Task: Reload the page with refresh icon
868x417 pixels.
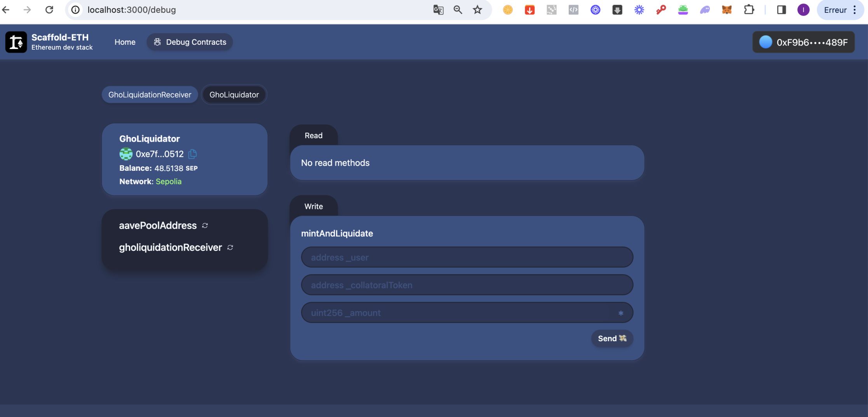Action: pos(49,10)
